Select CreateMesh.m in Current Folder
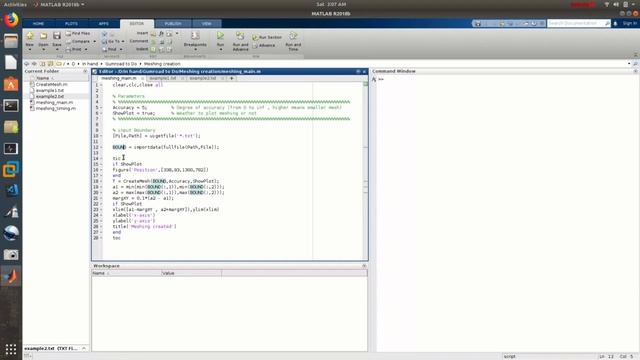 coord(51,84)
